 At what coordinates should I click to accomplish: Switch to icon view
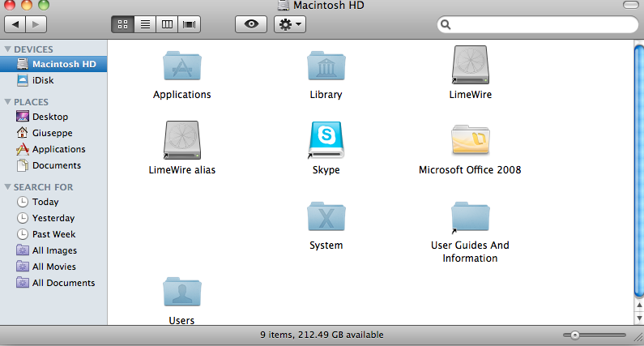[x=123, y=24]
